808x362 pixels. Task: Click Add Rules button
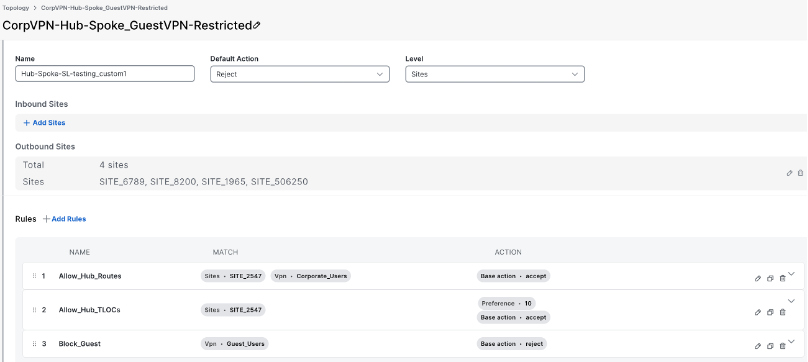click(64, 219)
